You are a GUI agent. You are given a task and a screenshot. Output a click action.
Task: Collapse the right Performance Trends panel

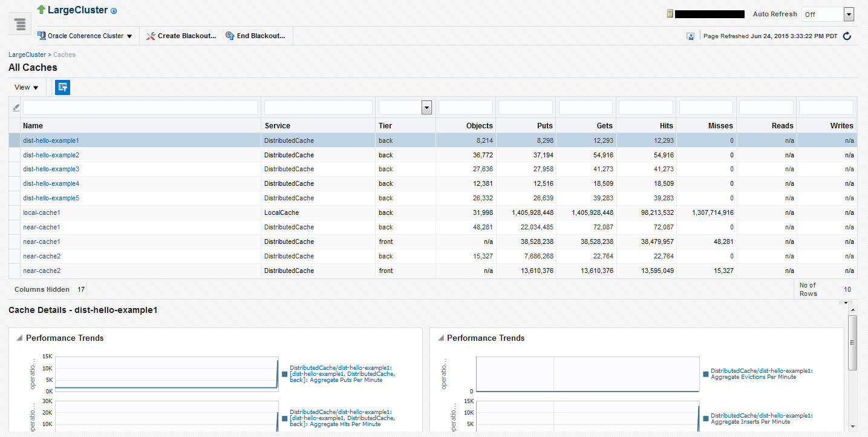[440, 338]
